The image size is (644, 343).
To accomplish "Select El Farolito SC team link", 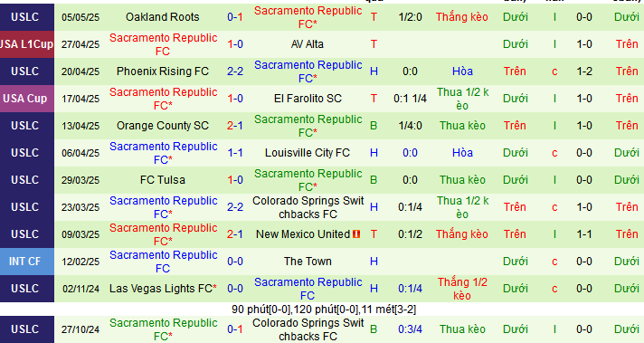I will [308, 99].
